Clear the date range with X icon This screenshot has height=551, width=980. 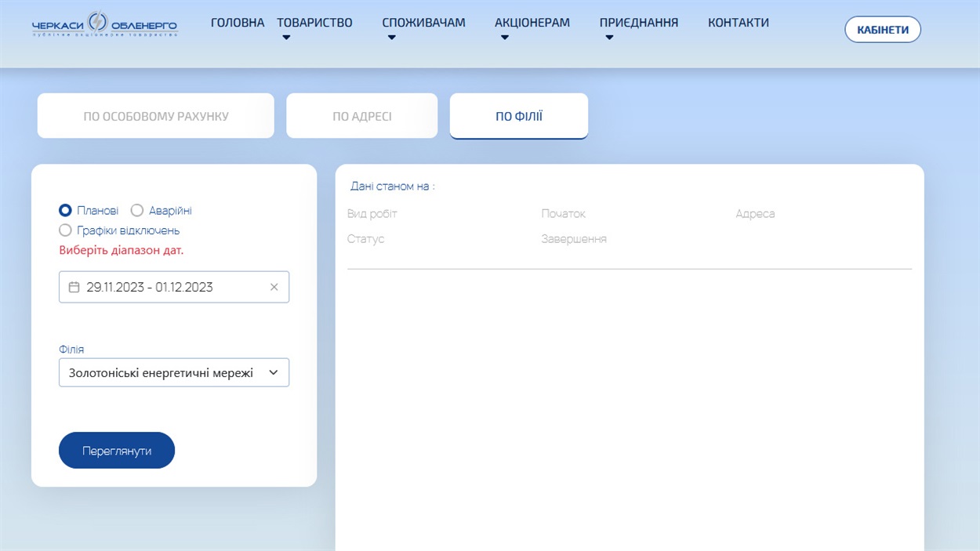tap(274, 287)
